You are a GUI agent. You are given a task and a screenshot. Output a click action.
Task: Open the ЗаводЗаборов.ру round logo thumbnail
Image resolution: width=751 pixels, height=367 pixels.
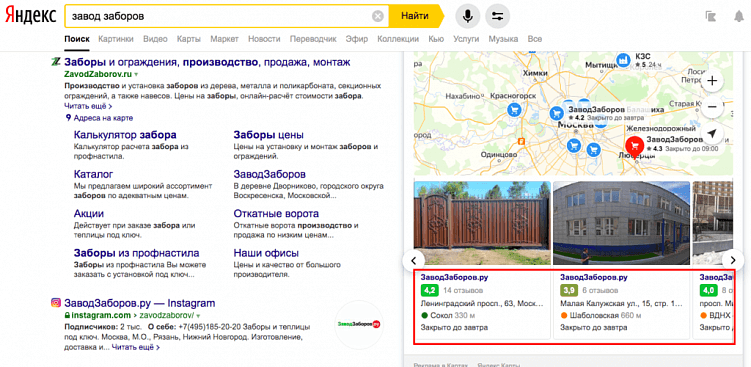coord(359,324)
